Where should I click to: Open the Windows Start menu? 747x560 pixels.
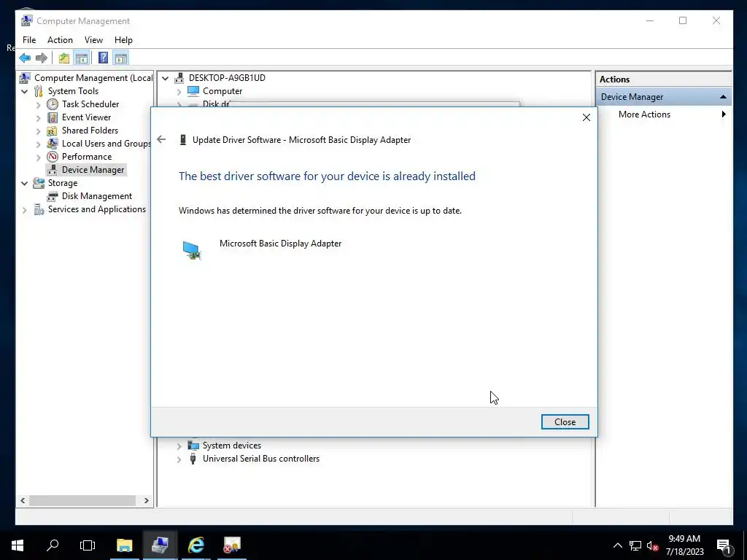coord(18,545)
